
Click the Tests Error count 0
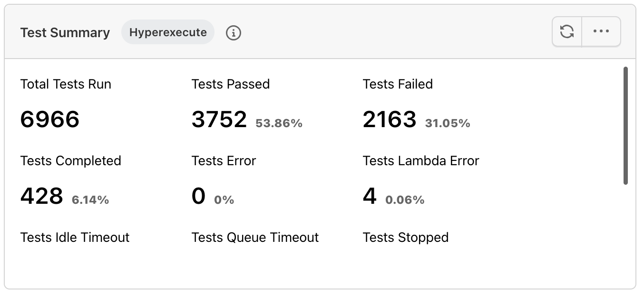[x=199, y=196]
